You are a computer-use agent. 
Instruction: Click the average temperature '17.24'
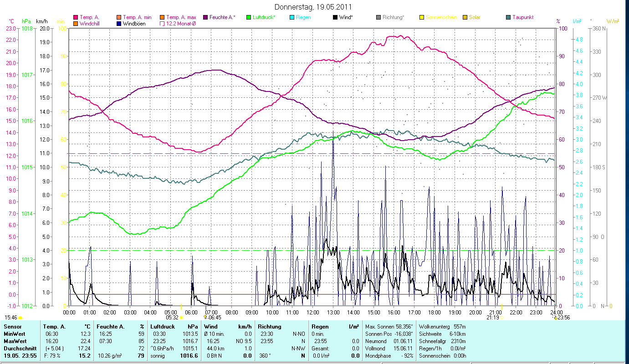85,348
